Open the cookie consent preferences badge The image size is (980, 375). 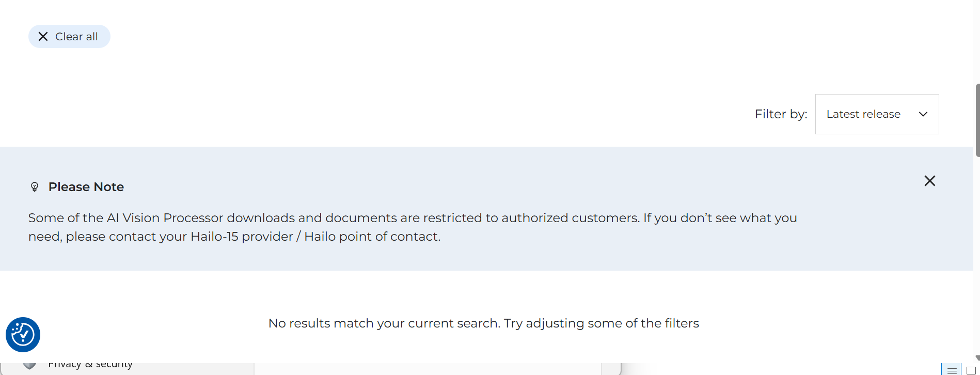click(23, 335)
